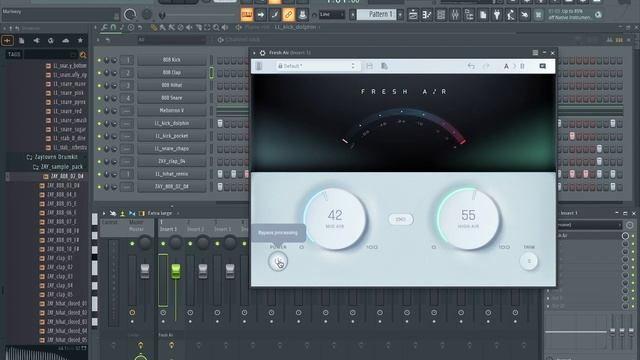This screenshot has width=640, height=360.
Task: Open the Fresh Air window menu icon
Action: click(535, 53)
